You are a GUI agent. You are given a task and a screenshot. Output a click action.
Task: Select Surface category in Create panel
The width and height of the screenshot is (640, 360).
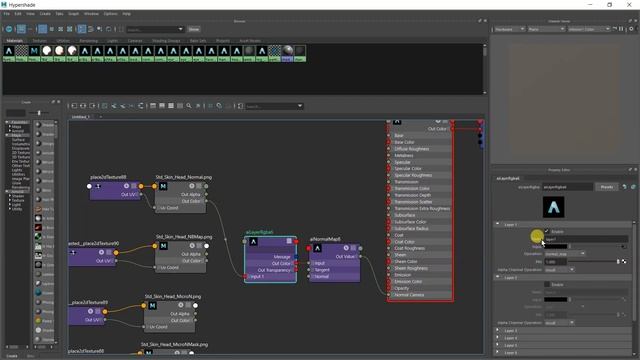tap(18, 140)
